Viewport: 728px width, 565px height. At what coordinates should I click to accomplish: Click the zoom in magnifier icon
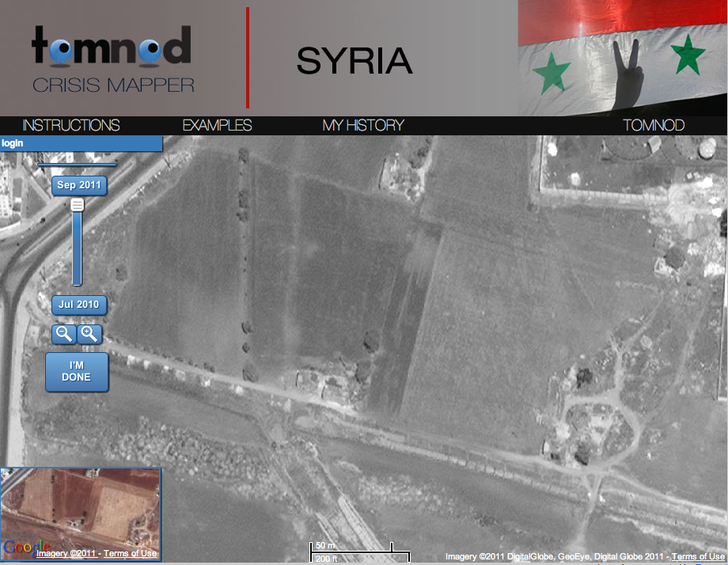click(91, 334)
